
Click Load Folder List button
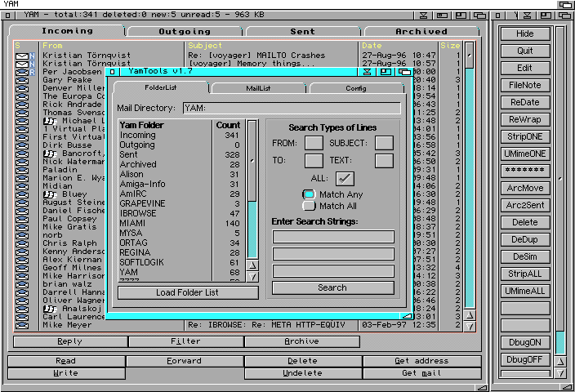[x=188, y=292]
